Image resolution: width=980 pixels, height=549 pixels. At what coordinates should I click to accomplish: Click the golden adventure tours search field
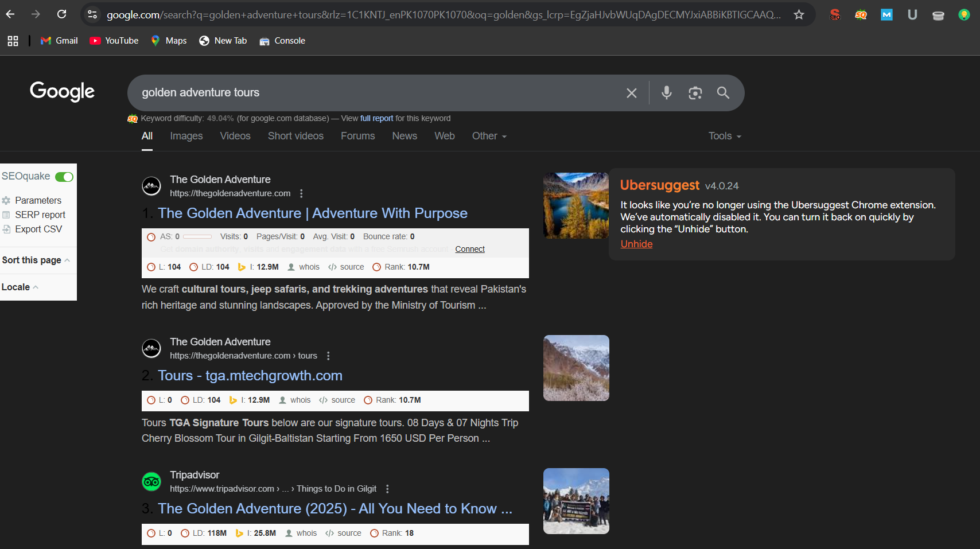tap(379, 93)
